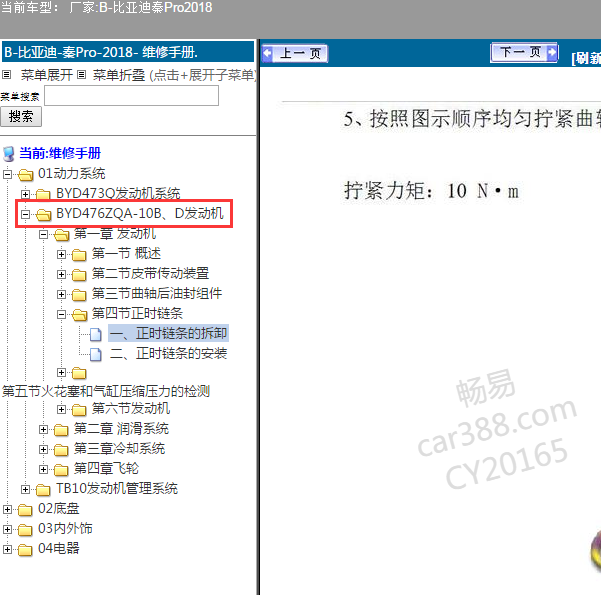
Task: Expand the 第五节火花塞 node toggle
Action: pos(61,372)
